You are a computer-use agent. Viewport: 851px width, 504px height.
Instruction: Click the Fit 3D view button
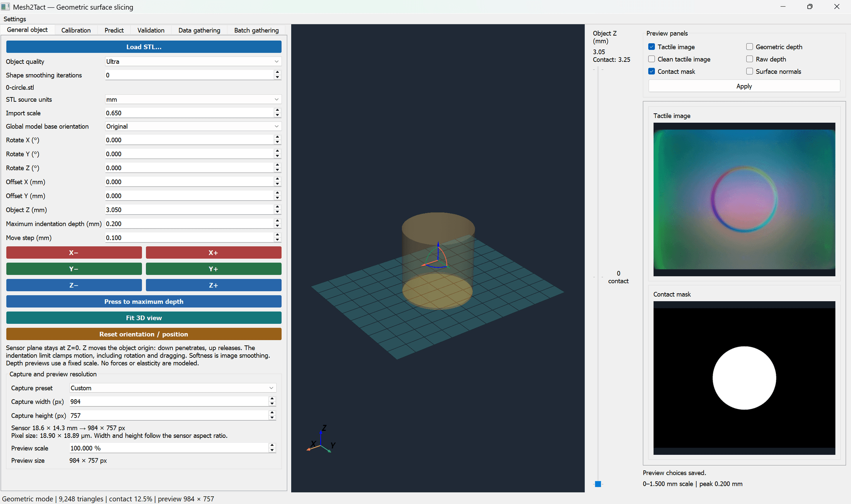click(x=144, y=318)
